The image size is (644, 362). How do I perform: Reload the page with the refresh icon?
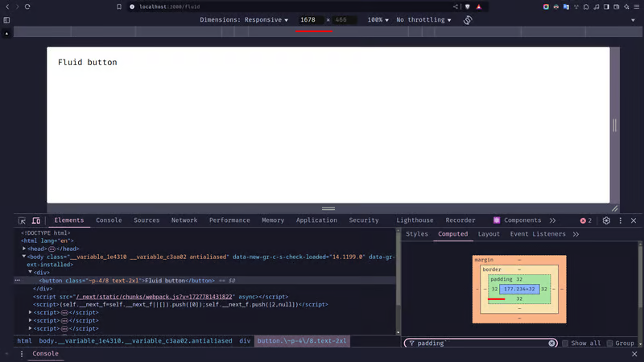[27, 6]
